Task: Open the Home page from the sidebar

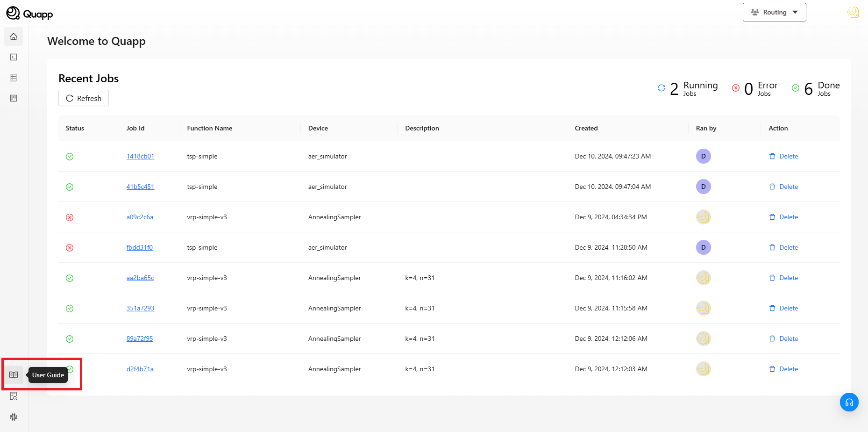Action: (x=13, y=36)
